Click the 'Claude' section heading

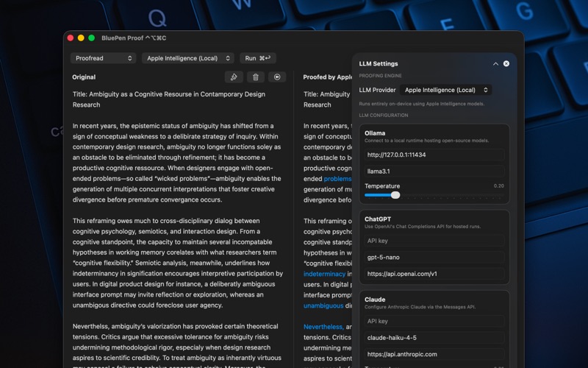point(375,300)
